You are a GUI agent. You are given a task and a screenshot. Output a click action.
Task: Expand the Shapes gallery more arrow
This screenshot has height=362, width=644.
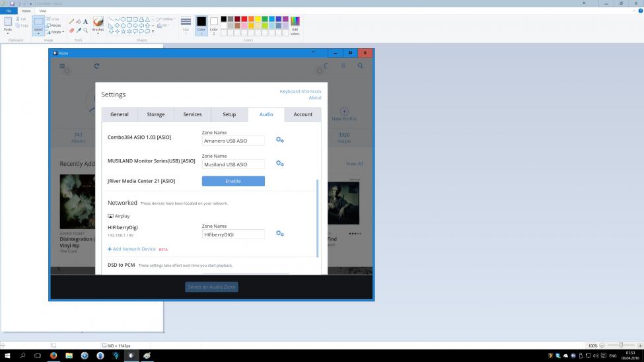pyautogui.click(x=153, y=32)
